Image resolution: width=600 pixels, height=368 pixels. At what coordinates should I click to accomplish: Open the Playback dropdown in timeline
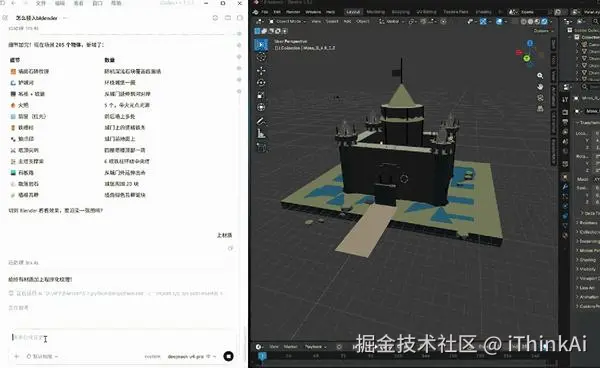315,347
